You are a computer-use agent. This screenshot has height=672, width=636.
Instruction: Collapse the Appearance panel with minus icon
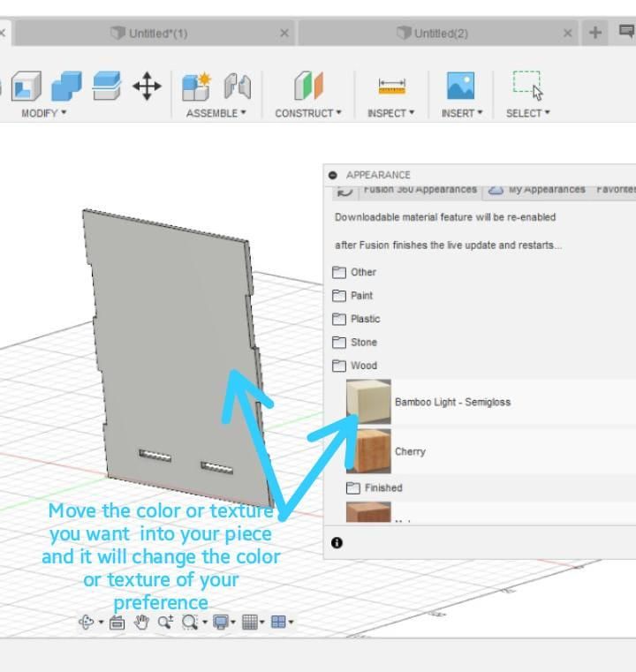tap(332, 175)
